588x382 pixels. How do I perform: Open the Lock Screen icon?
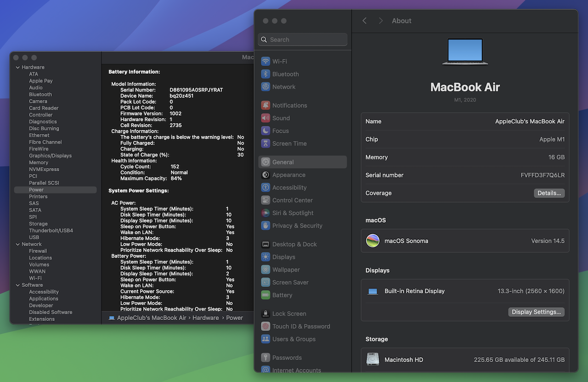[x=266, y=314]
